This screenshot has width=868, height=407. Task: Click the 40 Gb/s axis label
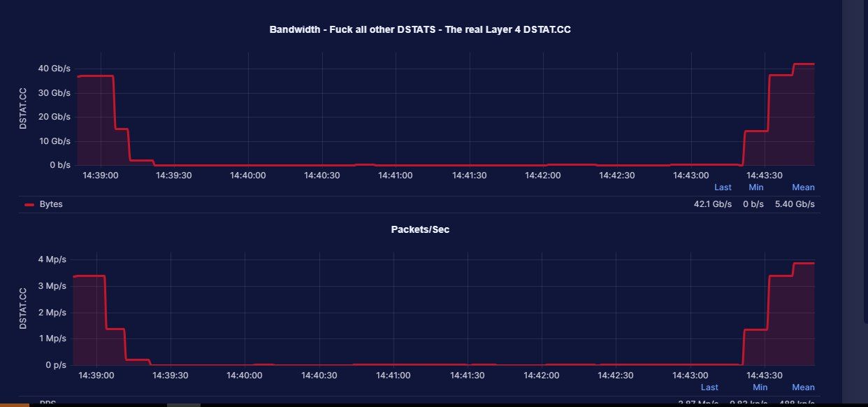pos(55,69)
